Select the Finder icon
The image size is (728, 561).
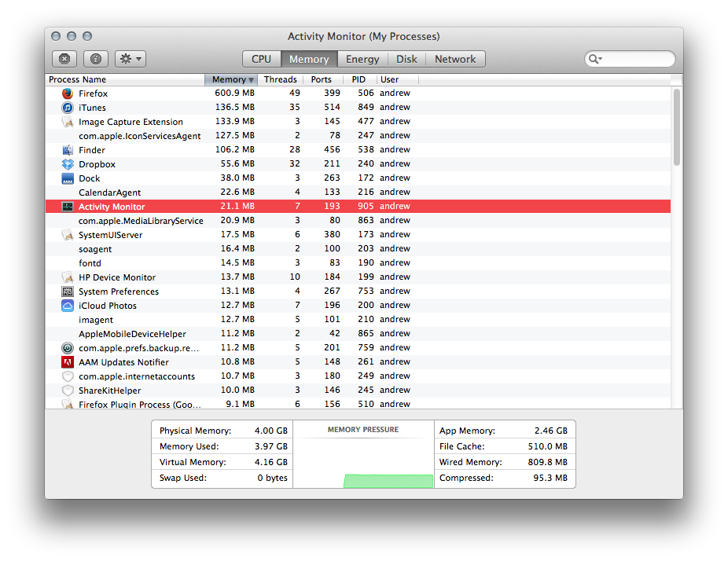[67, 150]
